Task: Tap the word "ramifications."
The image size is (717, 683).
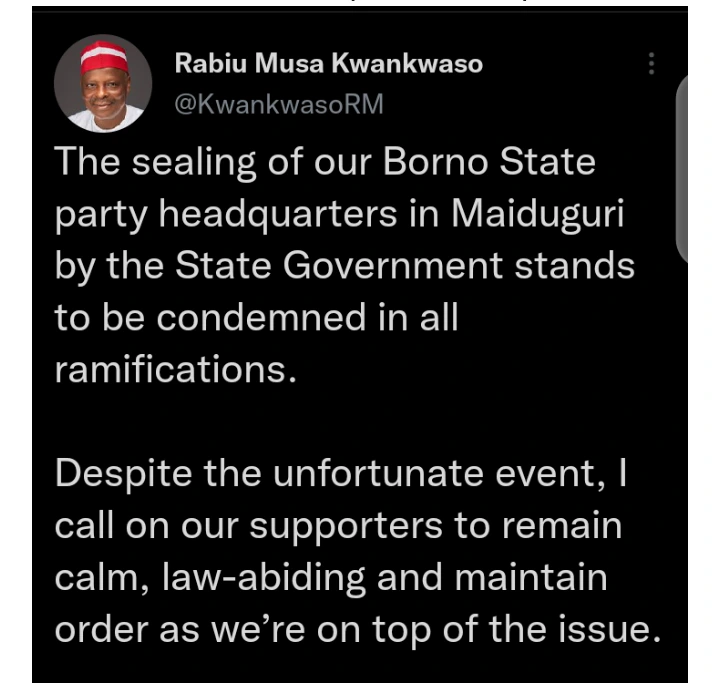Action: click(x=176, y=369)
